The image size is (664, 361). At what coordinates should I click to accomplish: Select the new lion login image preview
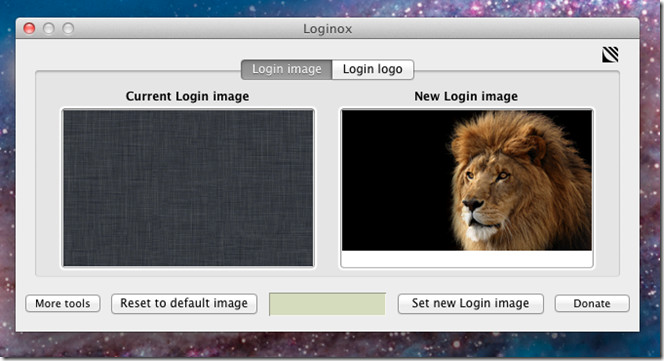[467, 188]
